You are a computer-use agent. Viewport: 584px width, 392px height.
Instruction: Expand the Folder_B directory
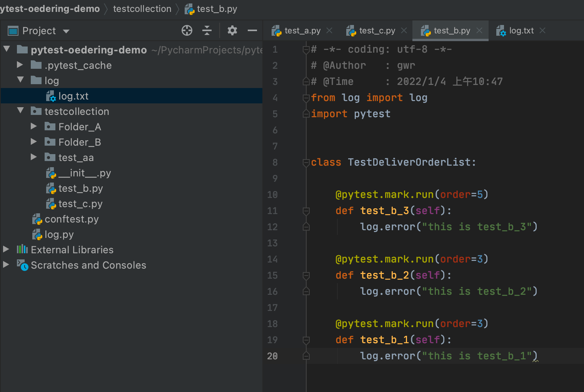click(x=34, y=141)
